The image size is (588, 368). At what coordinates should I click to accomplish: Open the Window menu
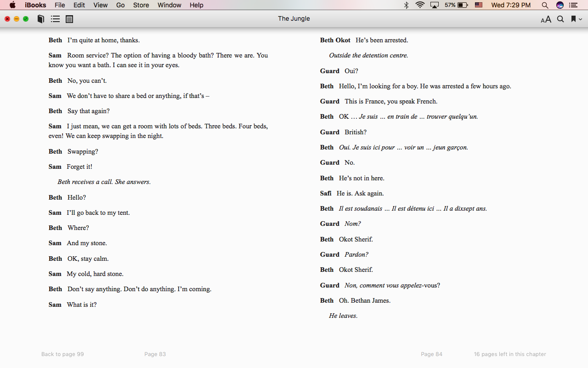pyautogui.click(x=169, y=5)
